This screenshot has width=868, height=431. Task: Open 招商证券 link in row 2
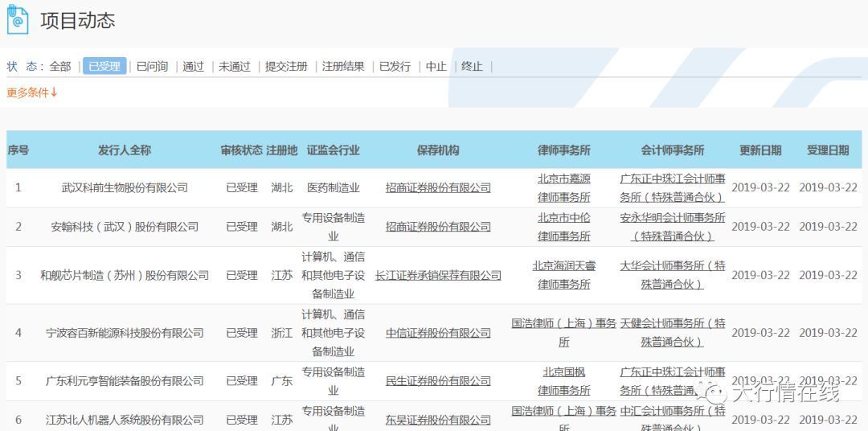(438, 227)
